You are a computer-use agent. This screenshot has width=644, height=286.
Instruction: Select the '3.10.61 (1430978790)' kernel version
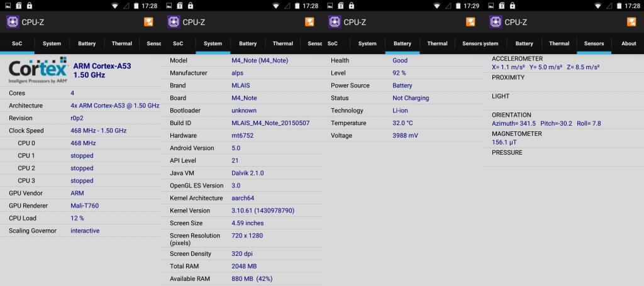pyautogui.click(x=263, y=211)
